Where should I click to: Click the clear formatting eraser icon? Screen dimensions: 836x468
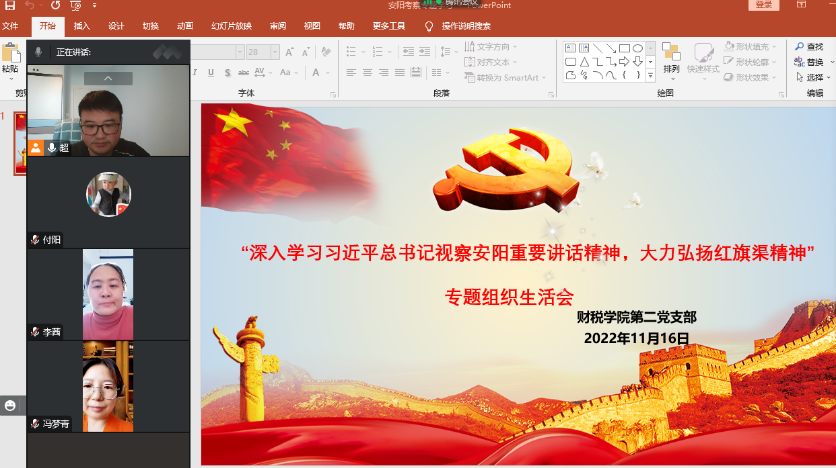(325, 51)
